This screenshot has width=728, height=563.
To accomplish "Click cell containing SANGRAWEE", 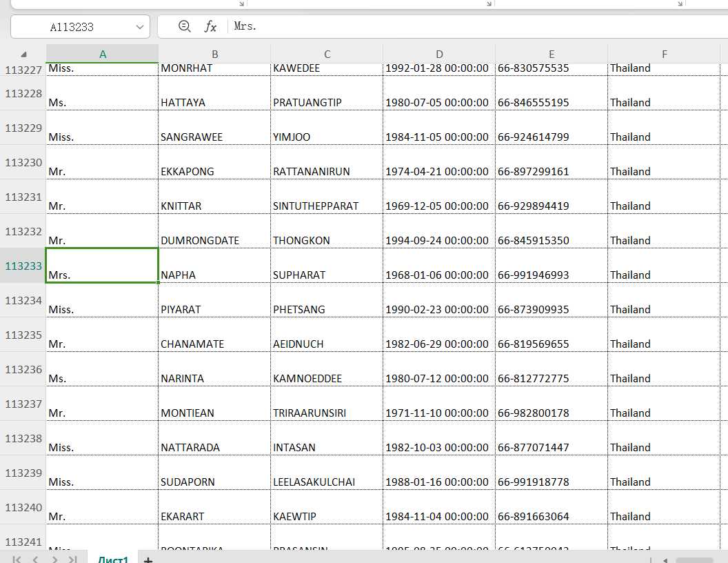I will pos(214,128).
